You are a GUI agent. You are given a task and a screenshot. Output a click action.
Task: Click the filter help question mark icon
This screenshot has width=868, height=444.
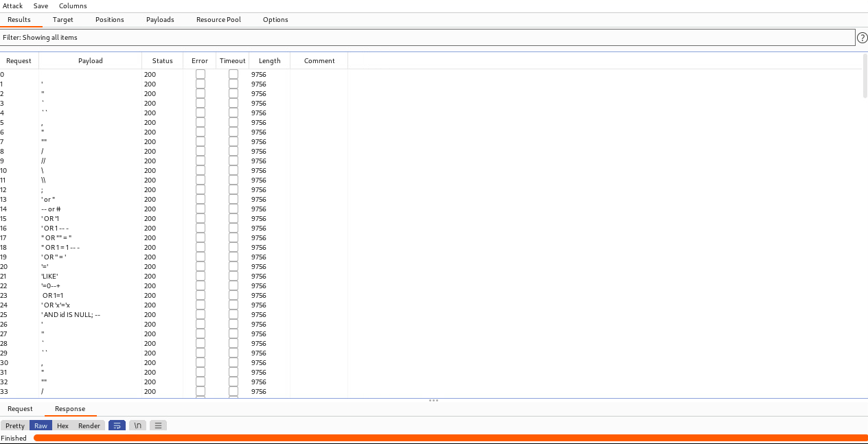862,38
